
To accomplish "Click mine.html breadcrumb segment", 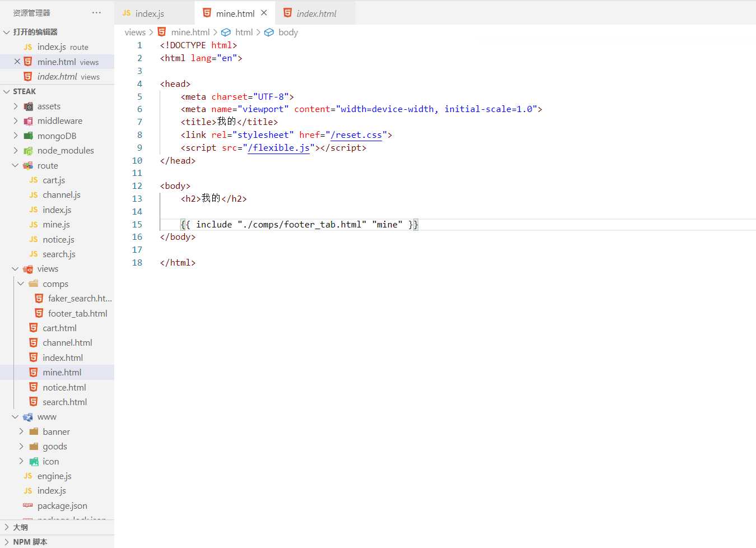I will click(x=190, y=32).
